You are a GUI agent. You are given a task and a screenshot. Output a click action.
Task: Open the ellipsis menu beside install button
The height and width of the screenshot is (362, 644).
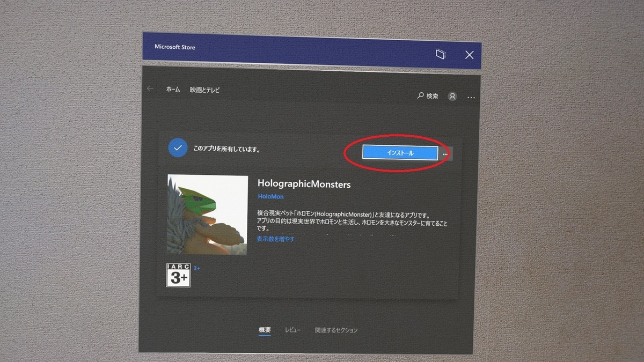point(445,154)
